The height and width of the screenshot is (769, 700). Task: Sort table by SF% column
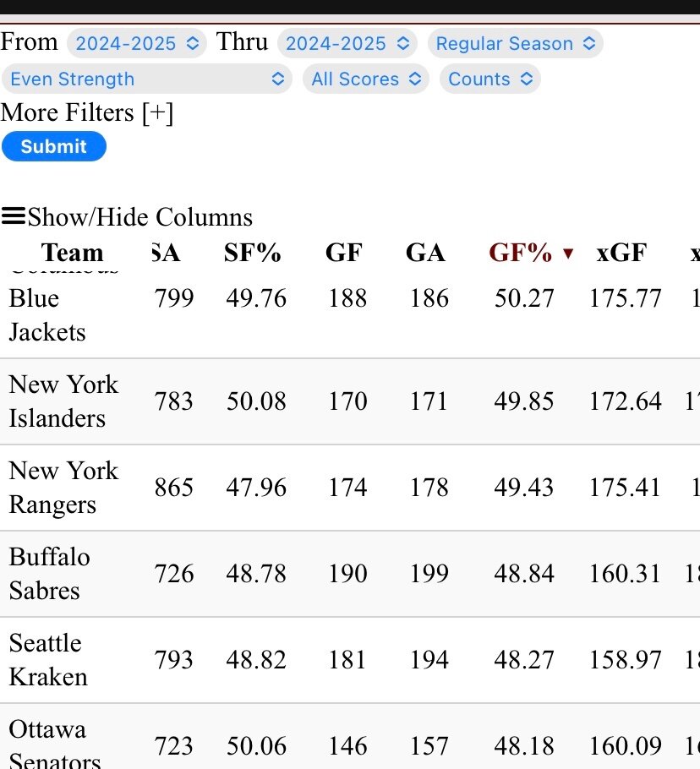[253, 253]
